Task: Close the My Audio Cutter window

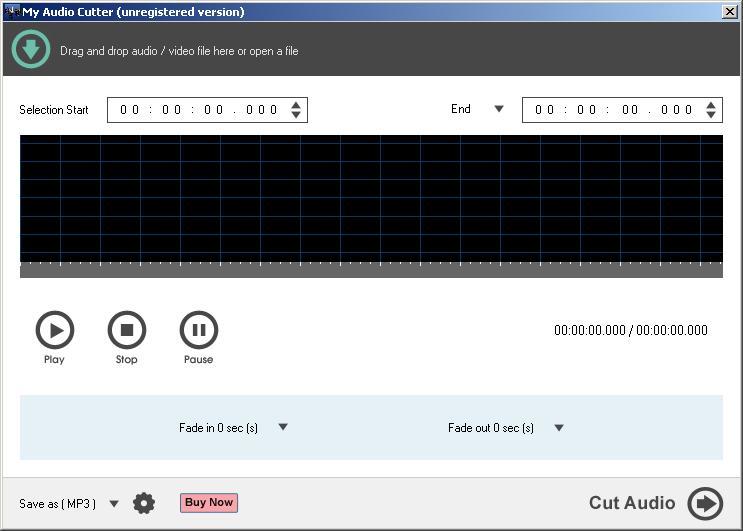Action: click(x=729, y=11)
